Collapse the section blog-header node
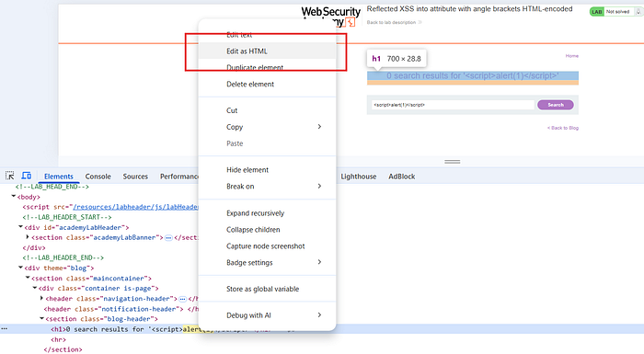This screenshot has width=644, height=354. (x=41, y=319)
